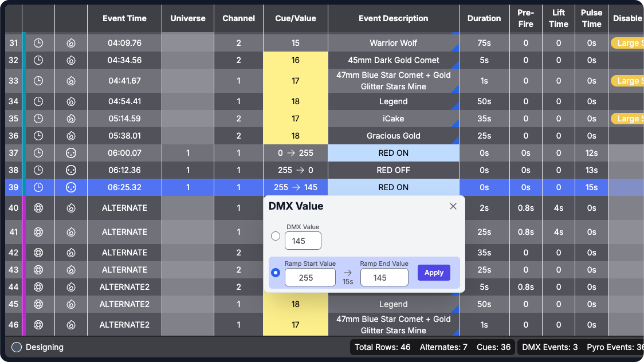Toggle the Designing status circle

pyautogui.click(x=17, y=347)
